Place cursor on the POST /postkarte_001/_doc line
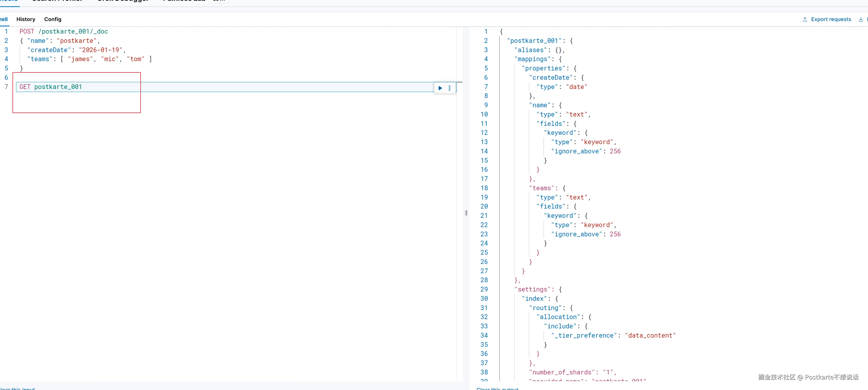 click(64, 31)
